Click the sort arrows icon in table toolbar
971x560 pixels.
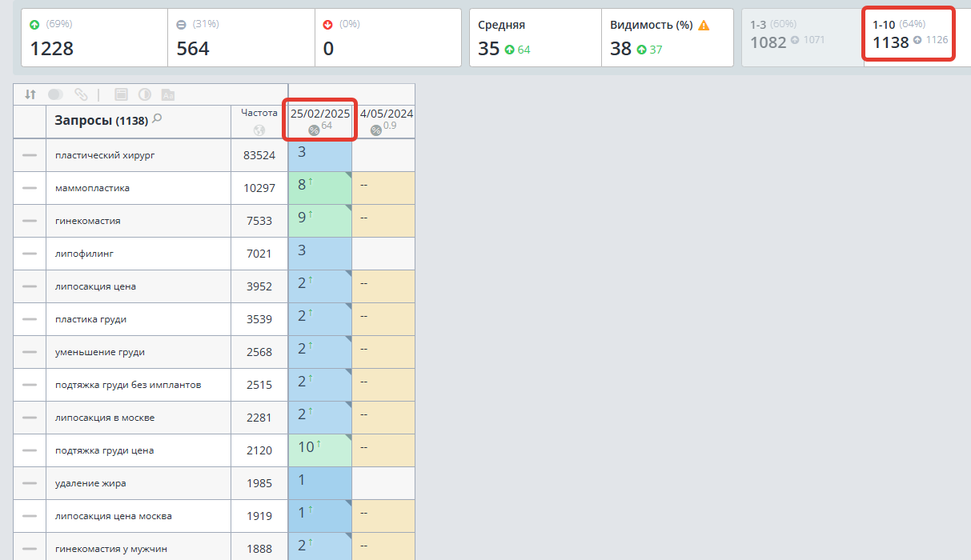pos(30,94)
